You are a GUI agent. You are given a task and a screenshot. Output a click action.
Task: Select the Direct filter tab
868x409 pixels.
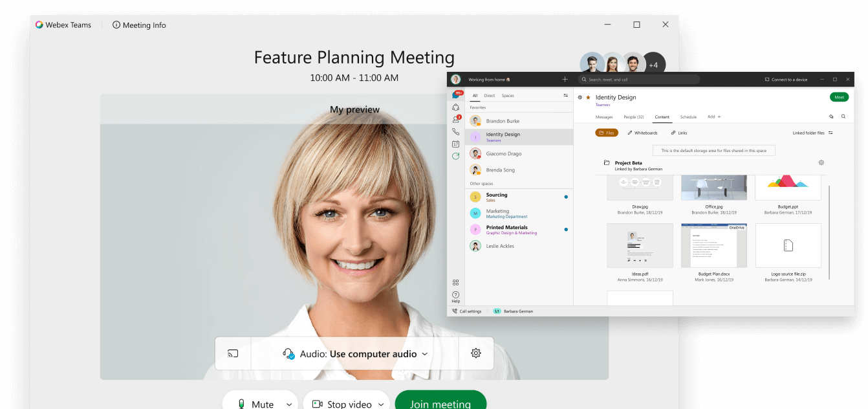[x=490, y=96]
